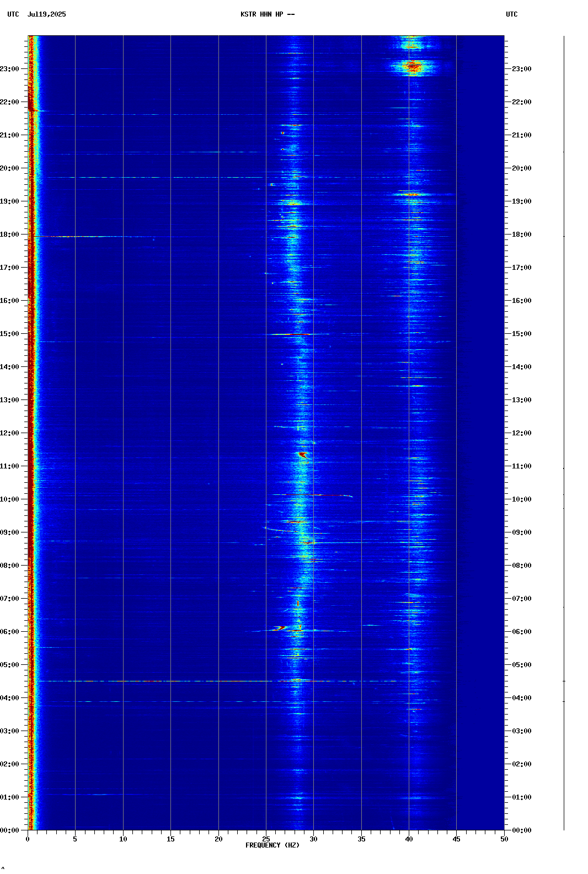Select "23:00" on the right time axis
Image resolution: width=588 pixels, height=874 pixels.
[x=522, y=69]
